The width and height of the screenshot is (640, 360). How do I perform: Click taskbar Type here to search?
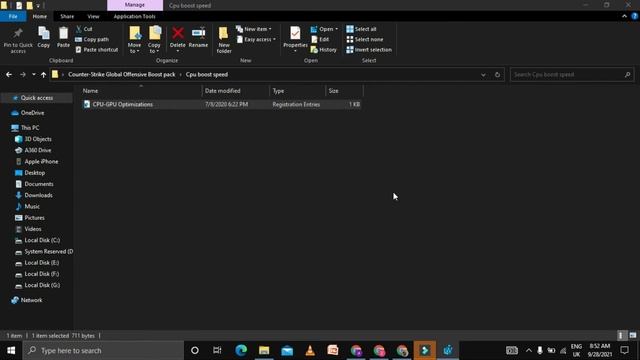103,350
